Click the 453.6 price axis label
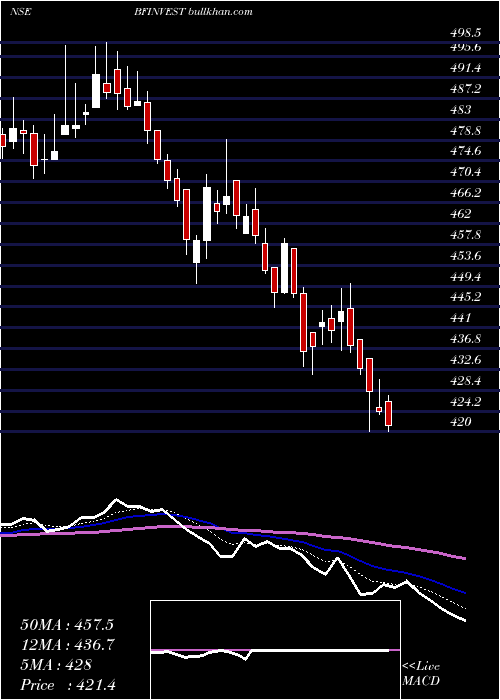 pyautogui.click(x=465, y=256)
